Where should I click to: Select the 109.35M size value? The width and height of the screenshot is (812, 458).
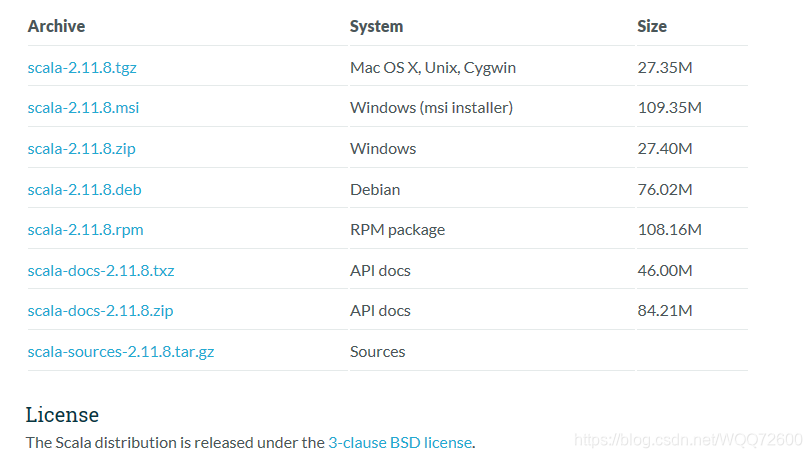tap(670, 108)
